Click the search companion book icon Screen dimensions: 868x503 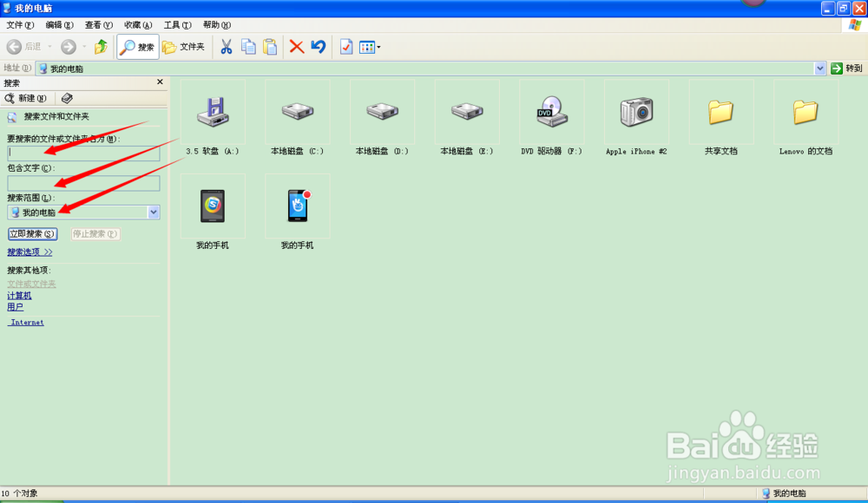coord(67,99)
